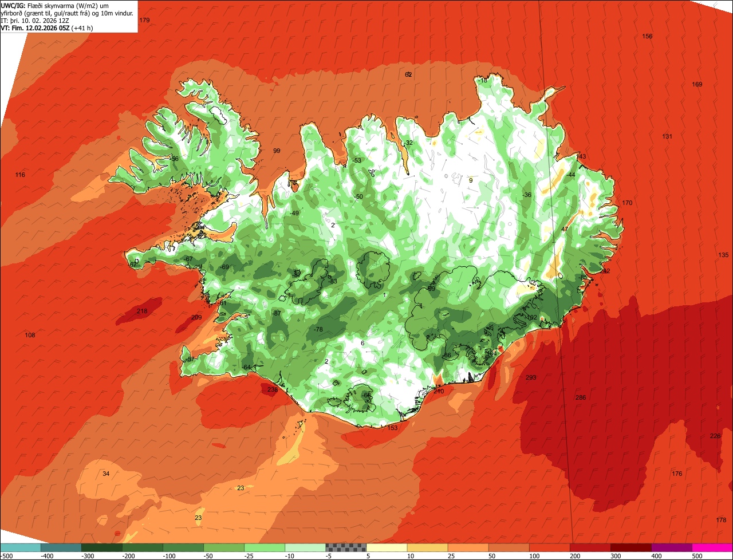Click the 'VT: Fim. 12.02.2026 05Z (+41 h)' line
This screenshot has width=733, height=560.
click(x=47, y=27)
